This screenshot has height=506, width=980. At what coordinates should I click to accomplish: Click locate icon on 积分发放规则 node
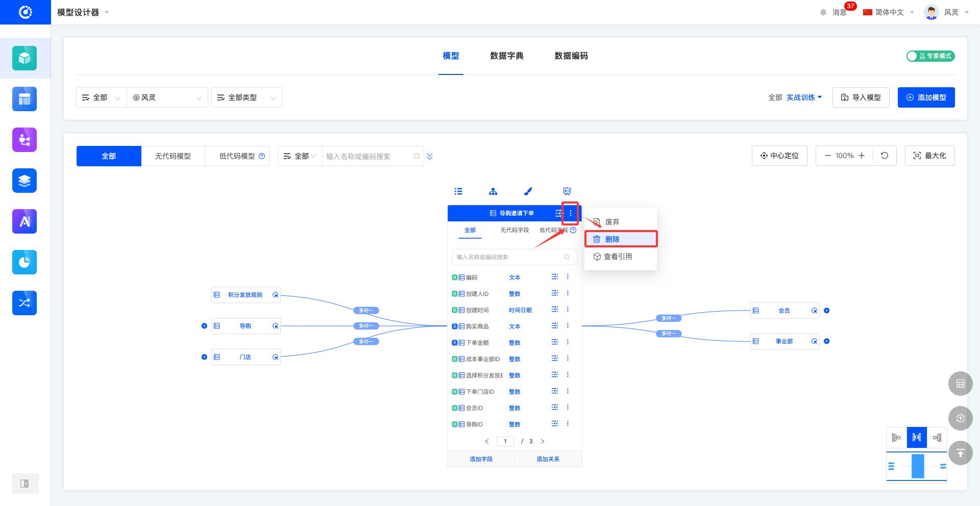coord(275,295)
